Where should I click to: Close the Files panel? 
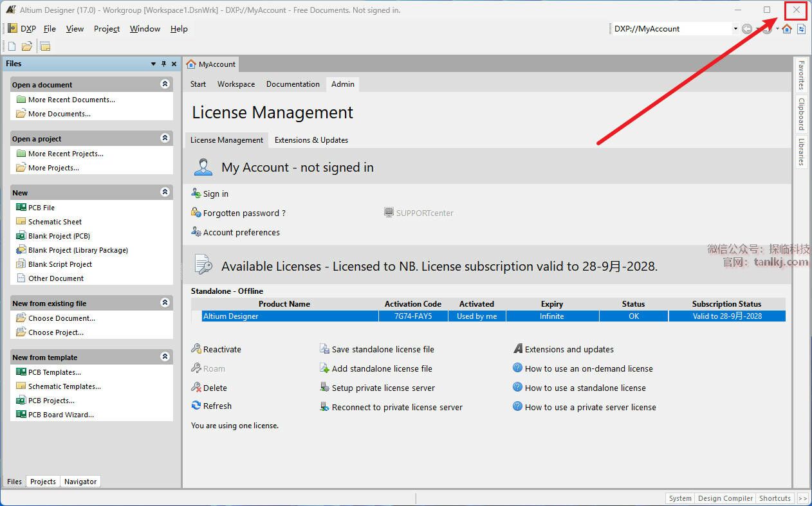174,64
